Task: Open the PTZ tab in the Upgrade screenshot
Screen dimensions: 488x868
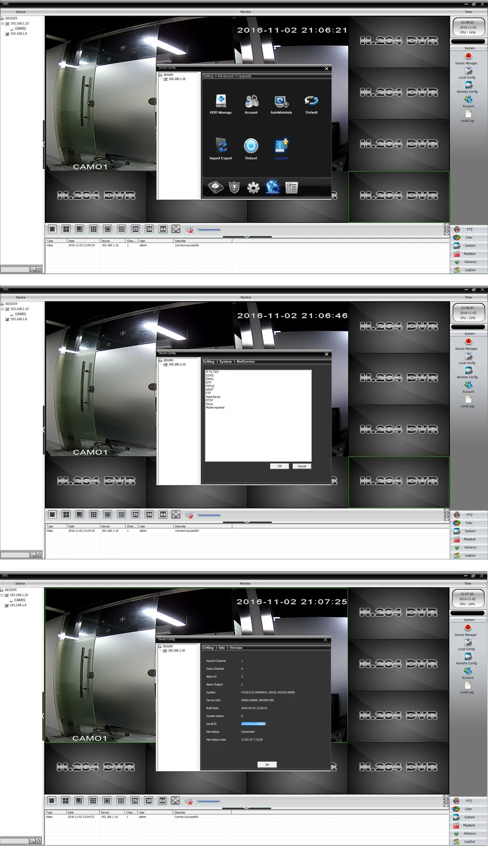Action: click(469, 229)
